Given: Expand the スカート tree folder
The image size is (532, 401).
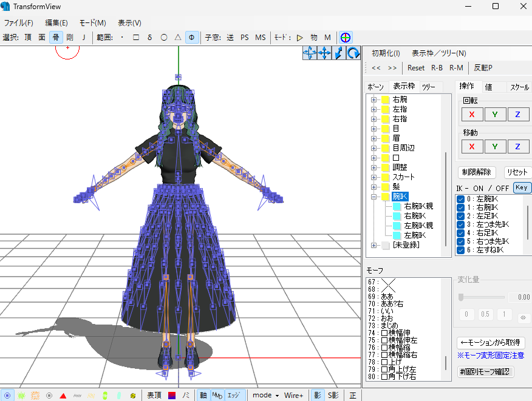Looking at the screenshot, I should click(x=373, y=177).
